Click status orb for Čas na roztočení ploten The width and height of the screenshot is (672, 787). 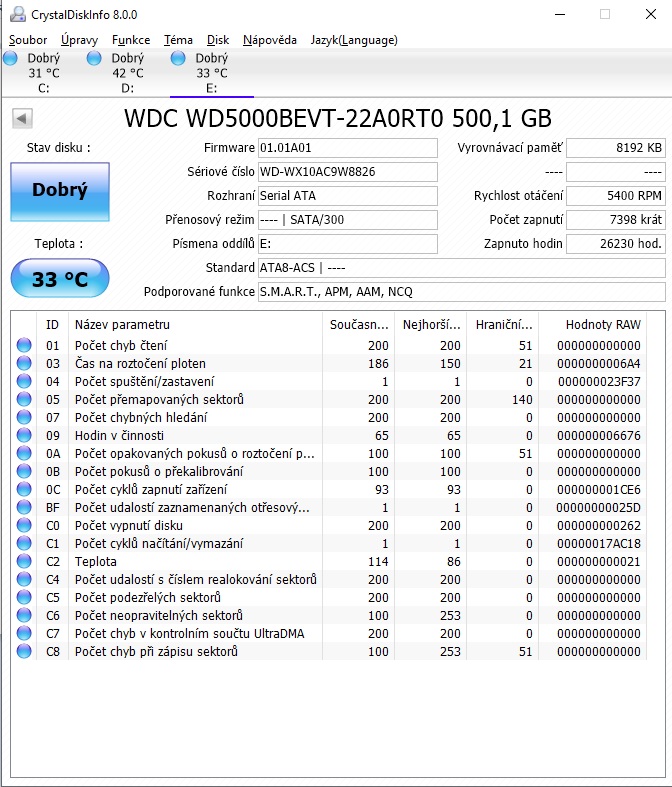24,363
